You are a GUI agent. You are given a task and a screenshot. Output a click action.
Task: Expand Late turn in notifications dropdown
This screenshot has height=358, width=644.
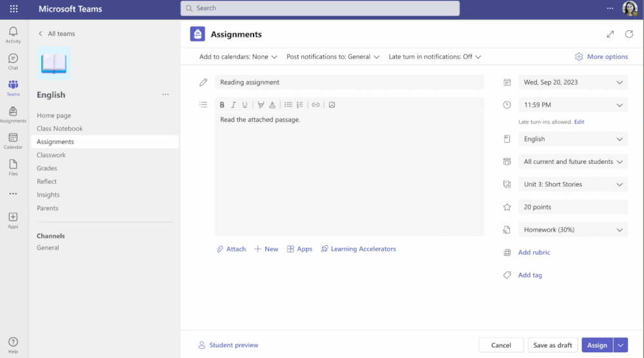[434, 57]
